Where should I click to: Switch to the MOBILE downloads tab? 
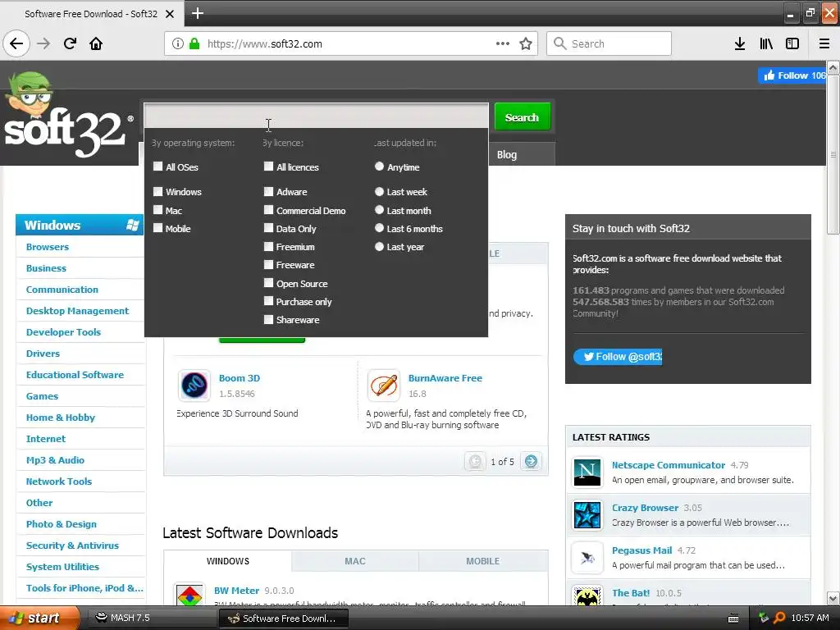tap(482, 561)
